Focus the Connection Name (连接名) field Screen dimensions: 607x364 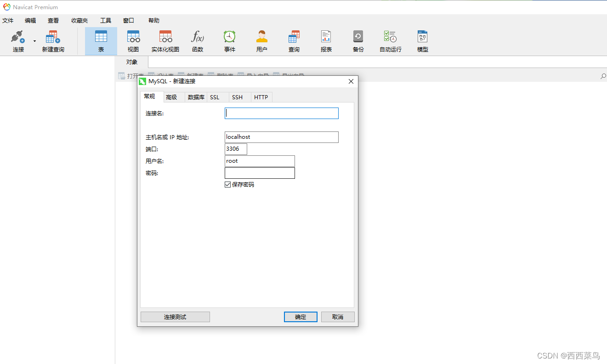pos(282,114)
